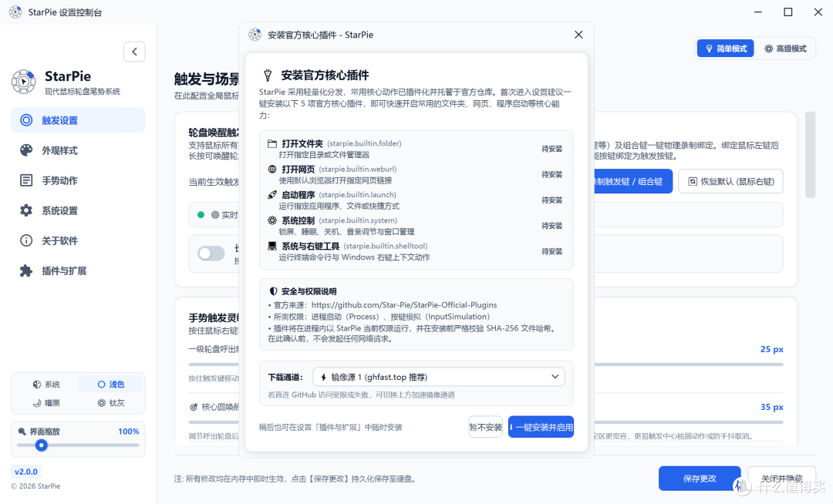Switch to 高级模式

[x=785, y=49]
